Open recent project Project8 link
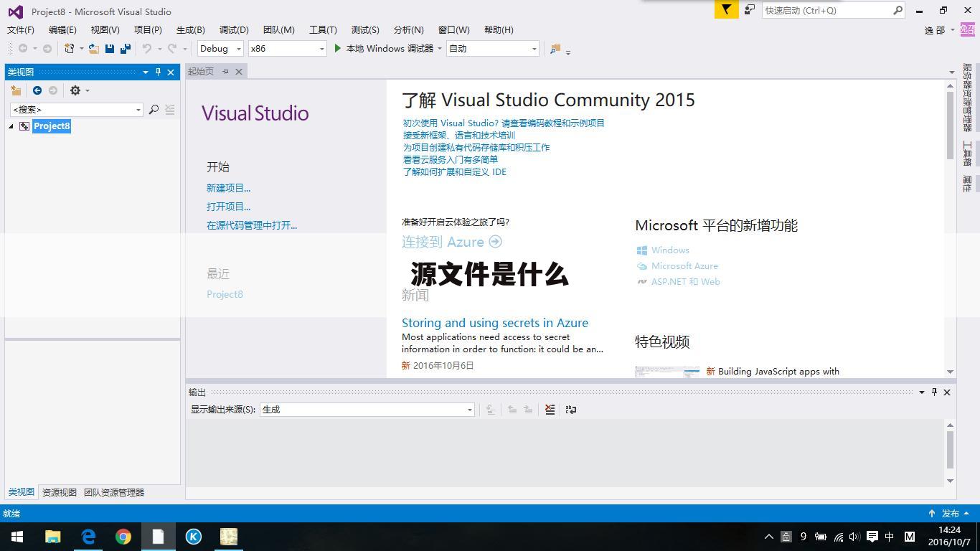Screen dimensions: 980x551 (x=225, y=294)
